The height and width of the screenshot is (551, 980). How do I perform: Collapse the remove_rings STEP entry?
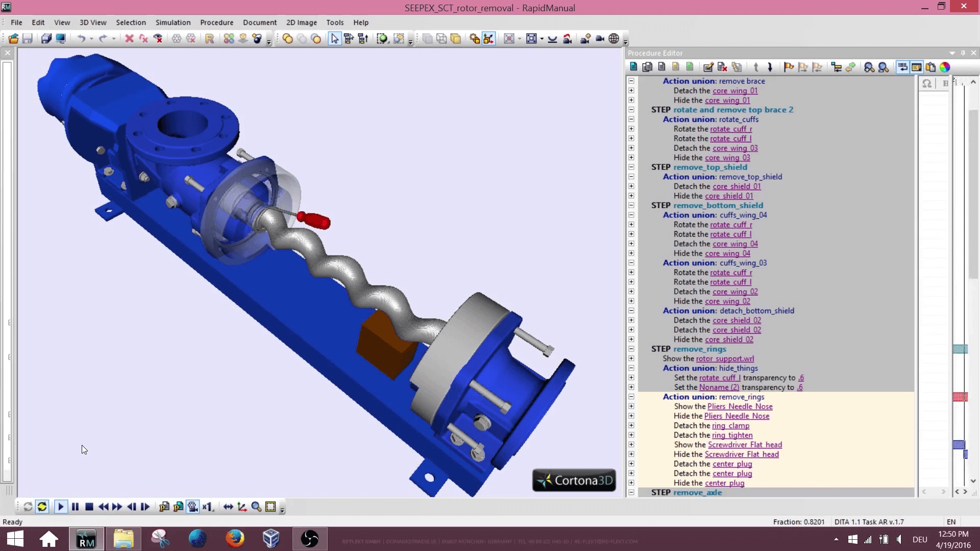(x=631, y=349)
